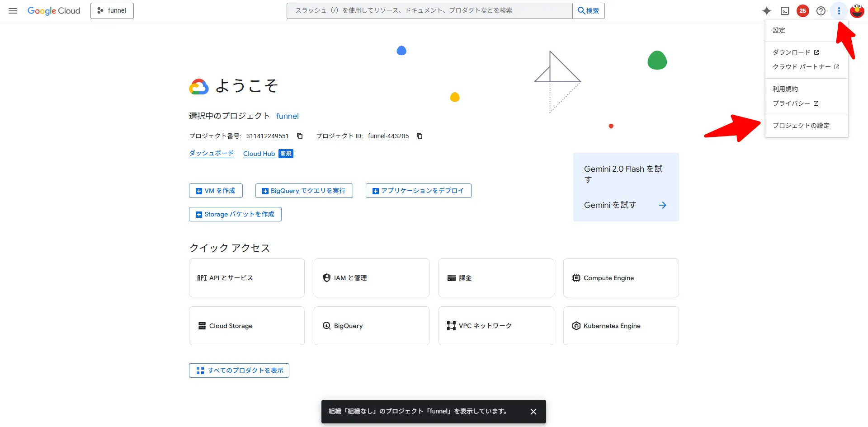Open the Cloud Storage card
Viewport: 868px width, 427px height.
pyautogui.click(x=247, y=326)
